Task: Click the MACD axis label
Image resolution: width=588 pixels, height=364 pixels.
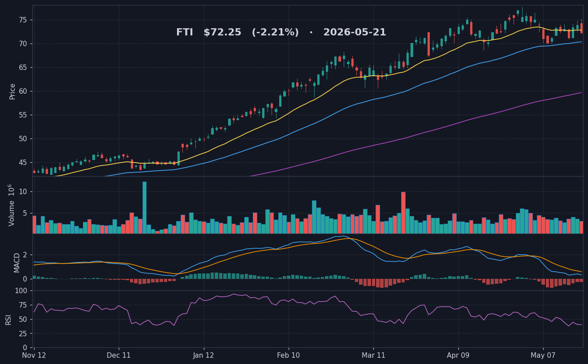Action: [x=17, y=262]
